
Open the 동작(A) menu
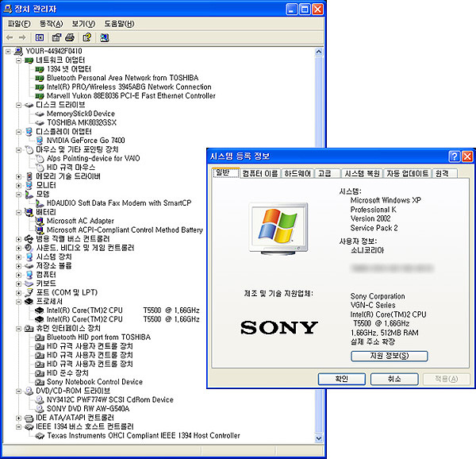point(52,24)
